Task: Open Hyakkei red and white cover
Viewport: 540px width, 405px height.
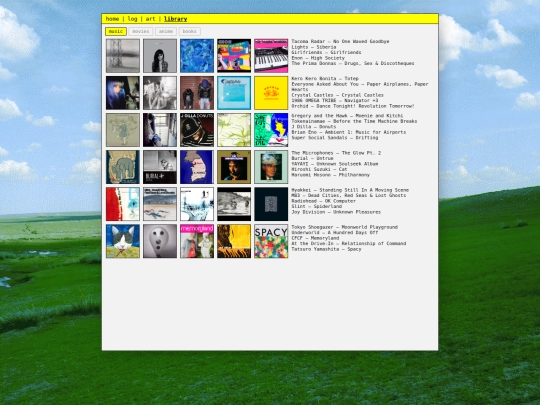Action: (123, 204)
